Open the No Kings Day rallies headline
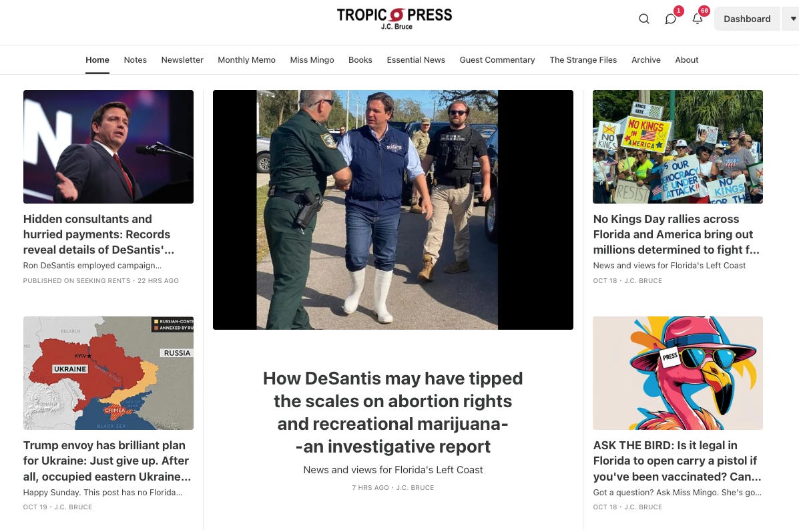This screenshot has height=532, width=799. [x=676, y=234]
